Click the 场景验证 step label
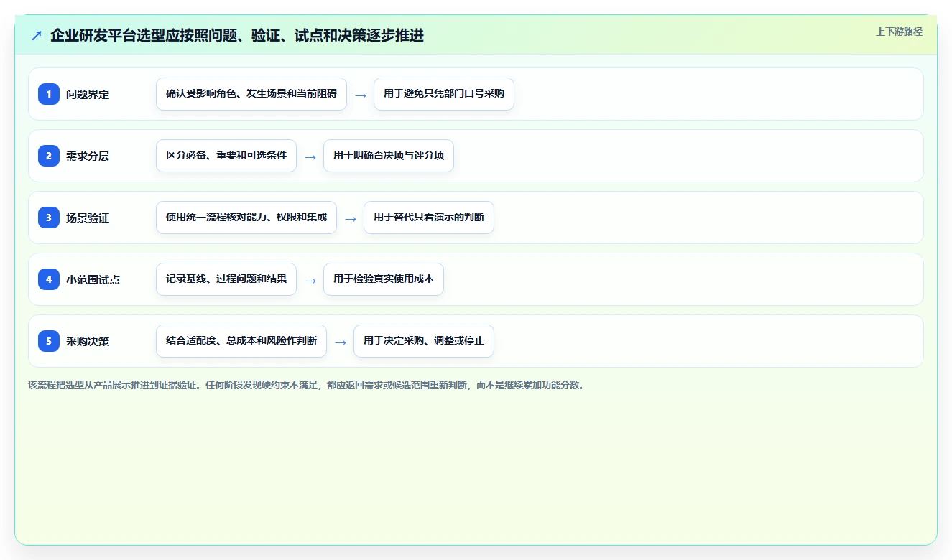The height and width of the screenshot is (560, 952). pyautogui.click(x=88, y=218)
